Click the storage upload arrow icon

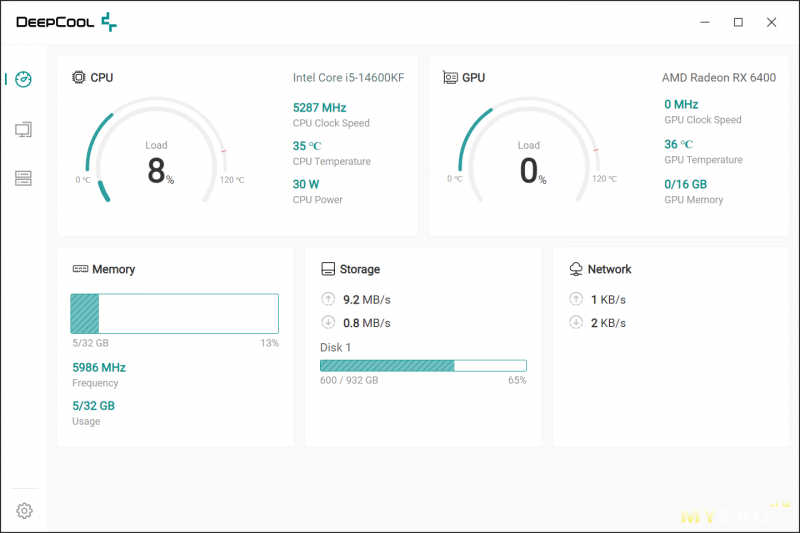[x=328, y=299]
